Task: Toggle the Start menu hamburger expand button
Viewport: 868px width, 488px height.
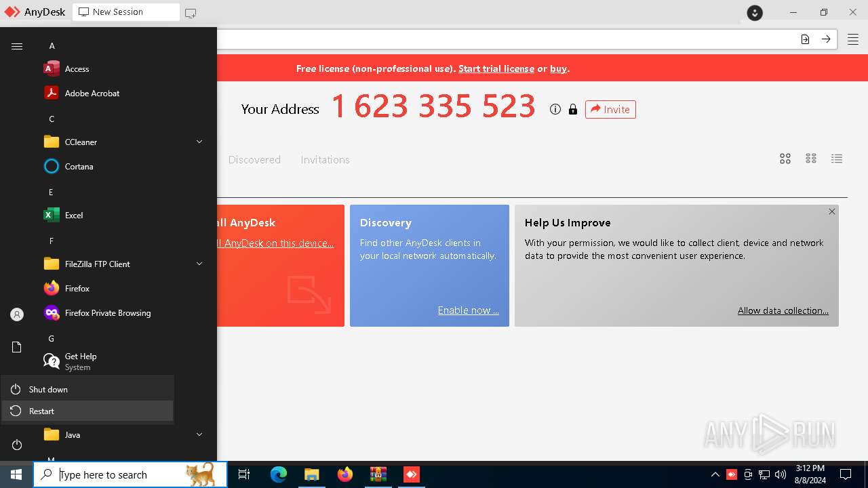Action: pos(17,46)
